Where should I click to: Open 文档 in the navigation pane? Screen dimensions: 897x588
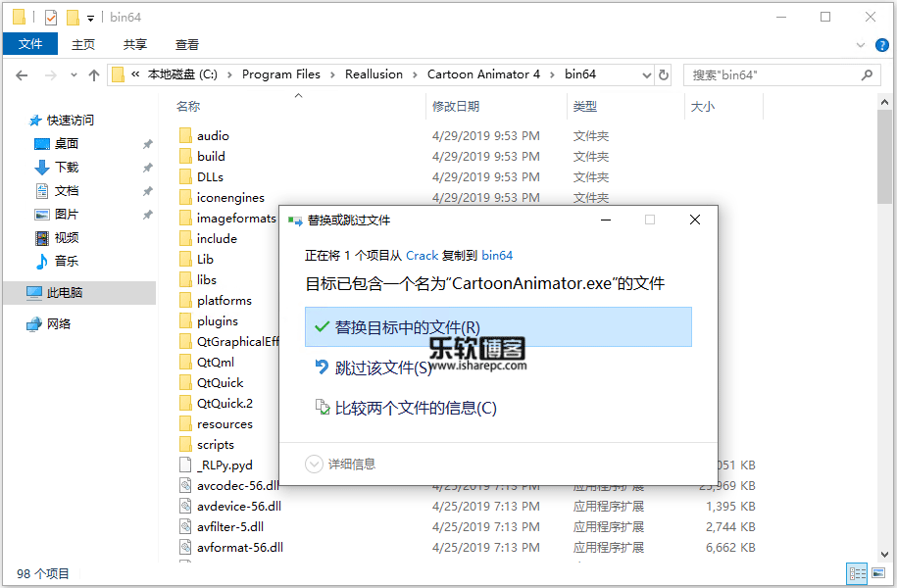tap(67, 190)
